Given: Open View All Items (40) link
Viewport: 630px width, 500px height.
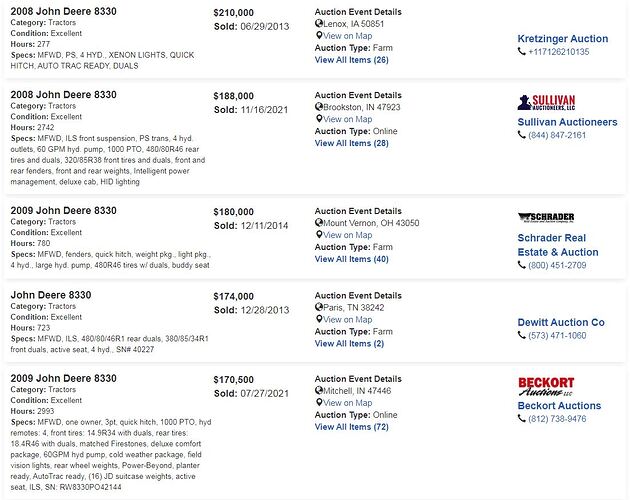Looking at the screenshot, I should pos(352,259).
